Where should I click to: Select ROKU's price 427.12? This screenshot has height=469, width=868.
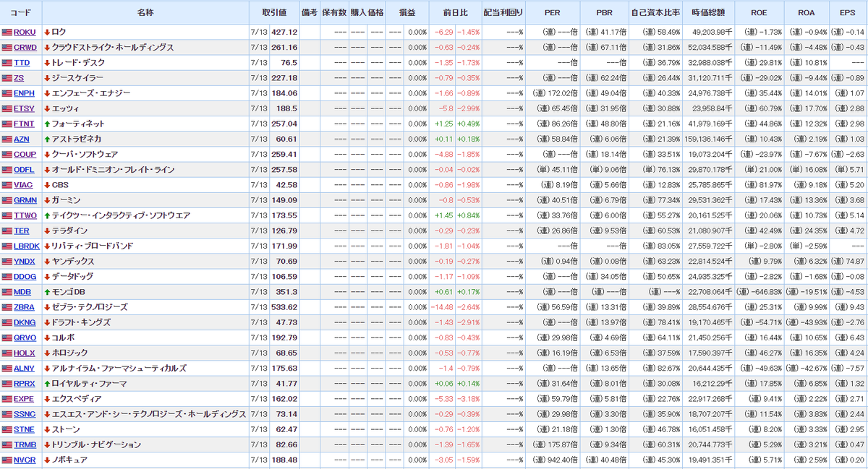(283, 33)
